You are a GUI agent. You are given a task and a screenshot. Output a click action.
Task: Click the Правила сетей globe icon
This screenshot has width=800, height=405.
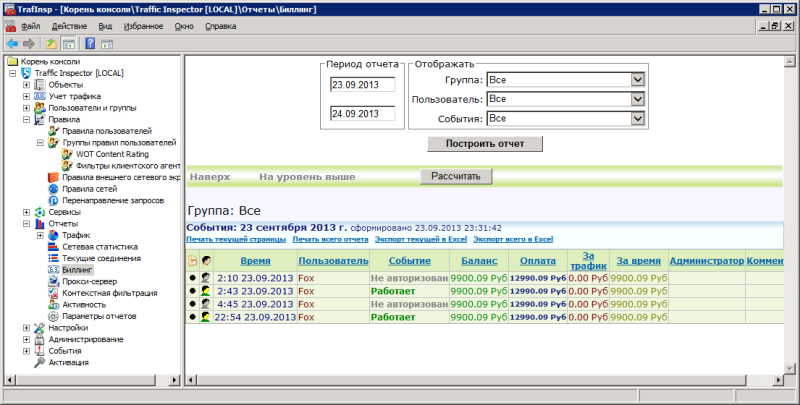pyautogui.click(x=53, y=189)
